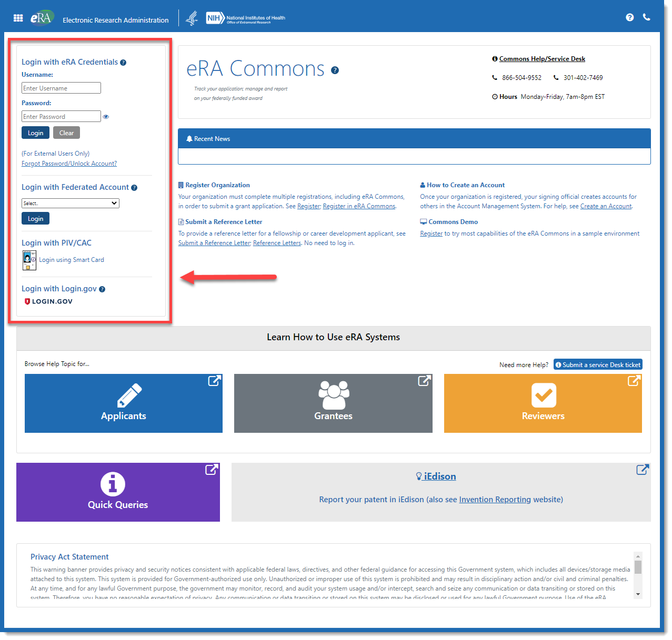Click the NIH logo in header
This screenshot has width=672, height=640.
coord(245,18)
